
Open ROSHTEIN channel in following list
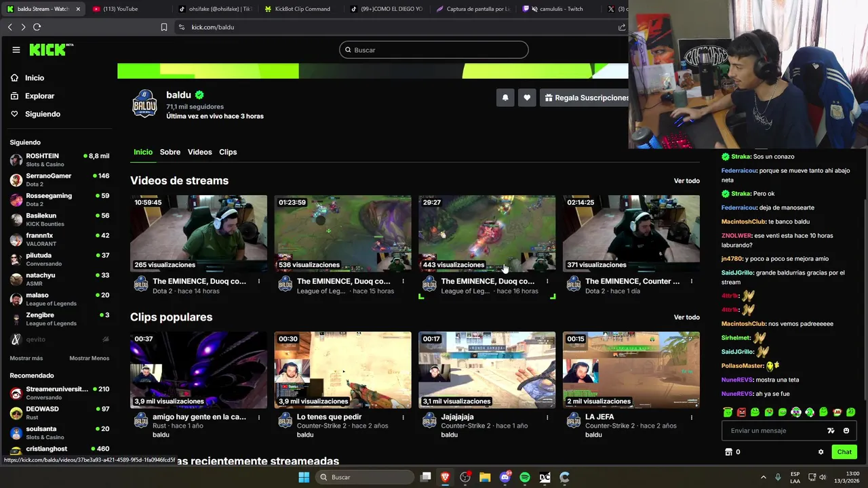pos(60,160)
